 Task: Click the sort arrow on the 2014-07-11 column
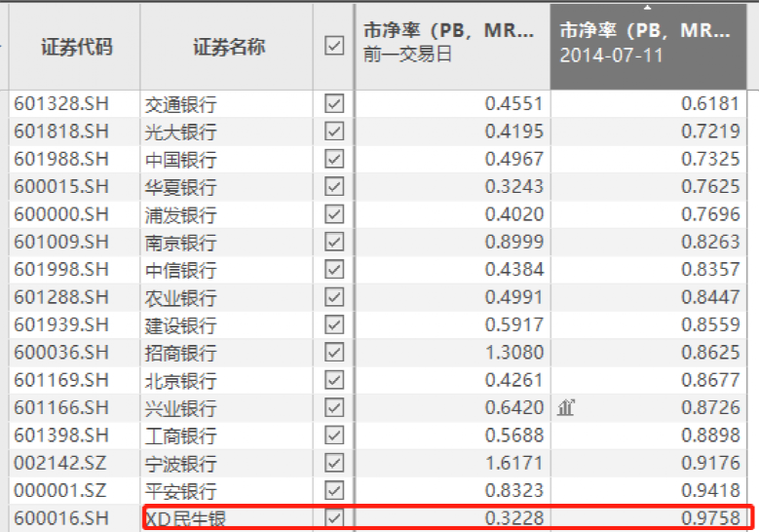[x=648, y=7]
